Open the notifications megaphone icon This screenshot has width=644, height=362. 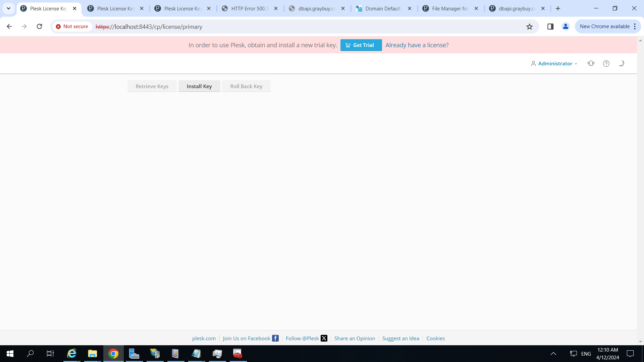tap(591, 63)
